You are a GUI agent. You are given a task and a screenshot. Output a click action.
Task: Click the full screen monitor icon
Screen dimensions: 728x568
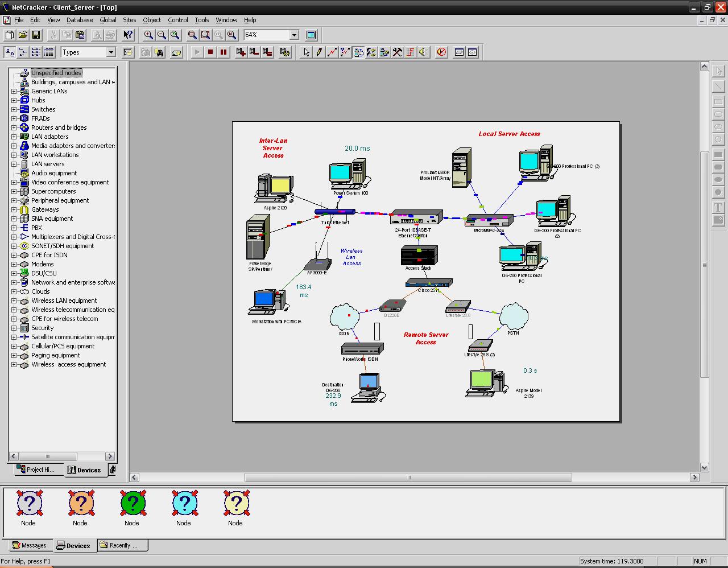coord(311,35)
